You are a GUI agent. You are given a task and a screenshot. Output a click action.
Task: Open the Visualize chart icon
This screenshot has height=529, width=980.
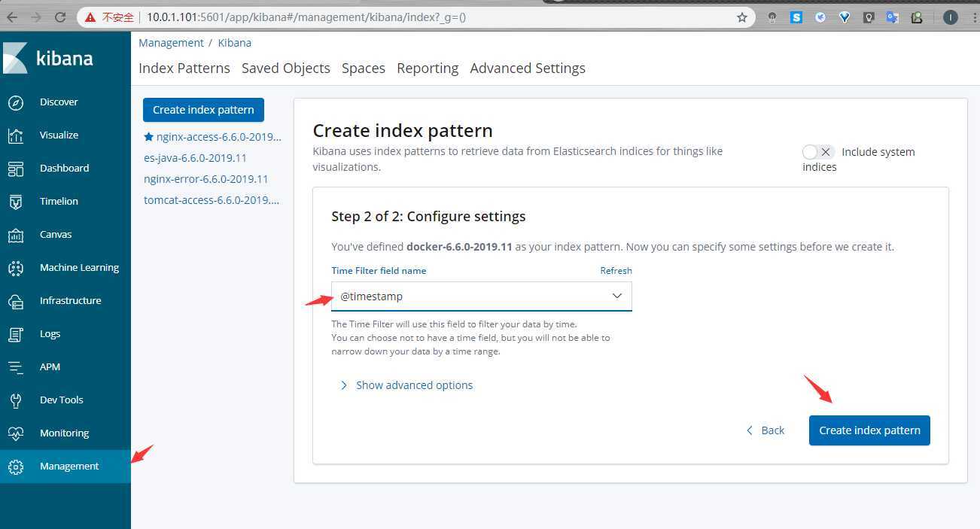coord(16,135)
